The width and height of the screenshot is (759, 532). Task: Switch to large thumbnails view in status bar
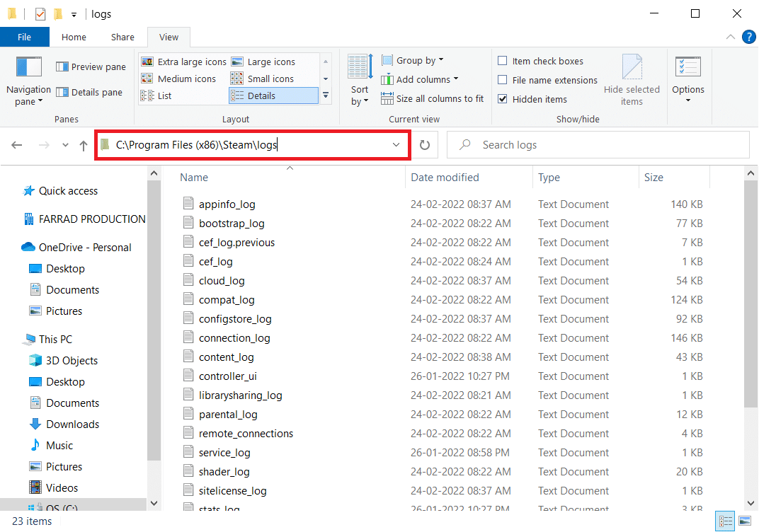745,521
